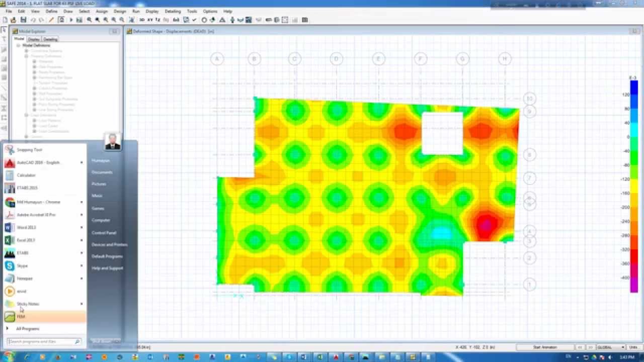Expand the Property Definitions tree node
The width and height of the screenshot is (644, 362).
27,56
